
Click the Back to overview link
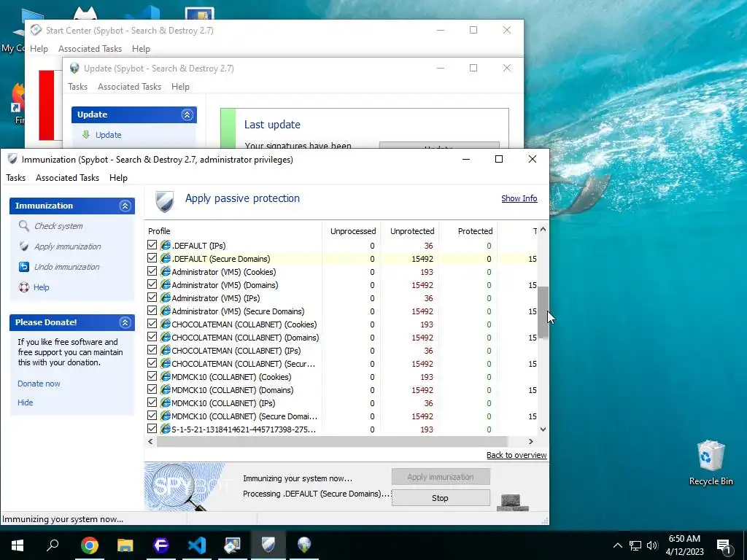(516, 455)
